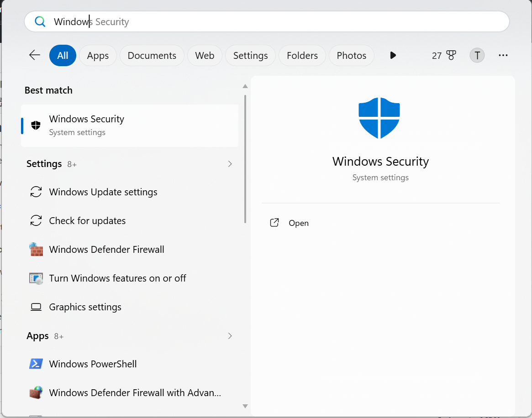The height and width of the screenshot is (418, 532).
Task: Select the All filter tab
Action: coord(63,55)
